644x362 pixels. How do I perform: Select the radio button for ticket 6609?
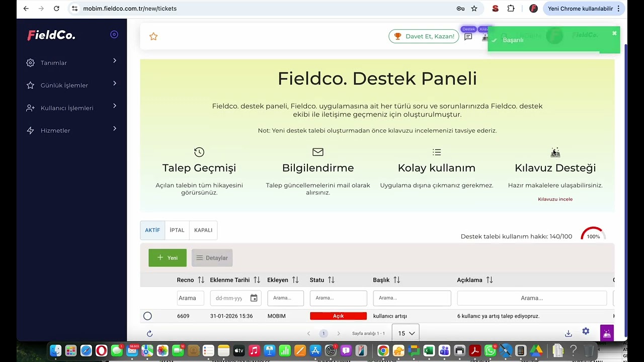pos(147,316)
